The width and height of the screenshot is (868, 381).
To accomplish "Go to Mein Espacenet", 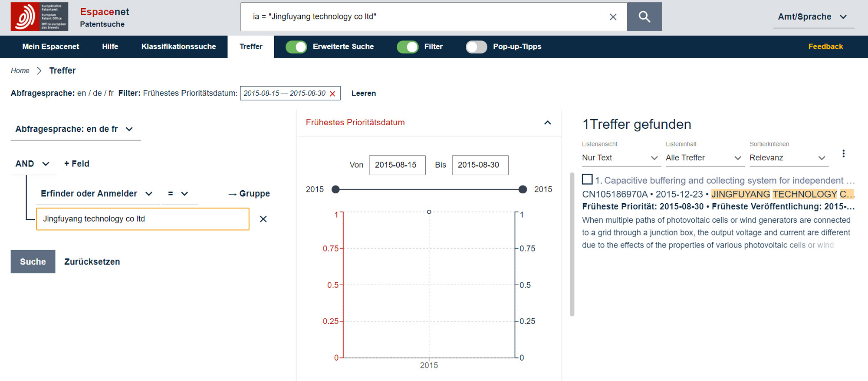I will 51,47.
